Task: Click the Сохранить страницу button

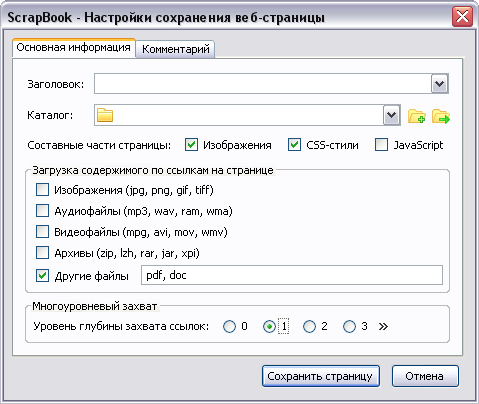Action: click(321, 376)
